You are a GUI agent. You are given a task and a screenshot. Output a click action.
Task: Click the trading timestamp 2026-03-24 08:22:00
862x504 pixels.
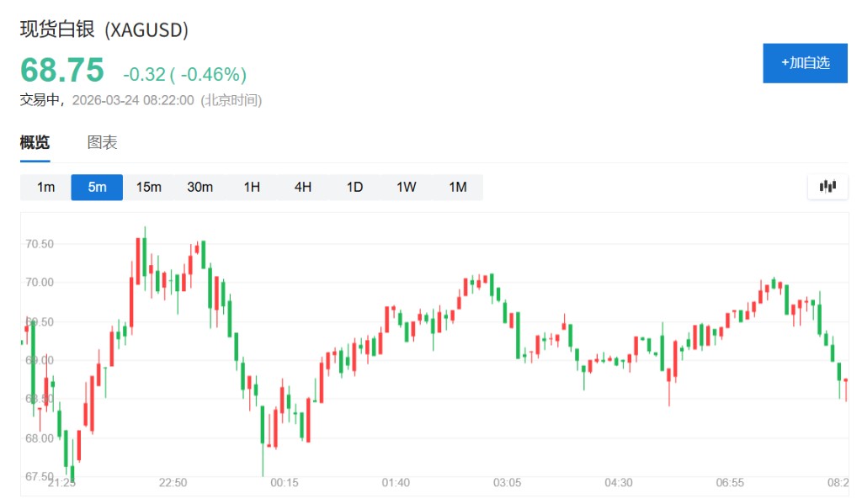[x=133, y=100]
